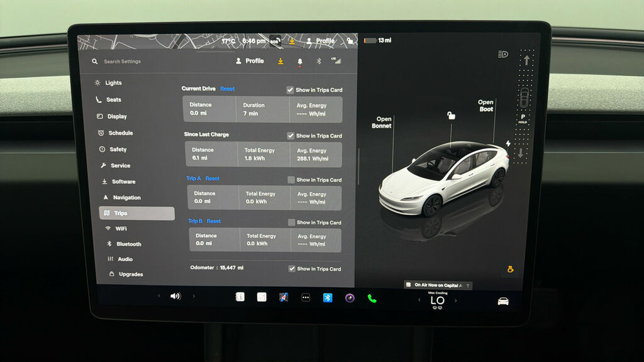Open the Schedule settings
Screen dimensions: 644x362
coord(116,133)
